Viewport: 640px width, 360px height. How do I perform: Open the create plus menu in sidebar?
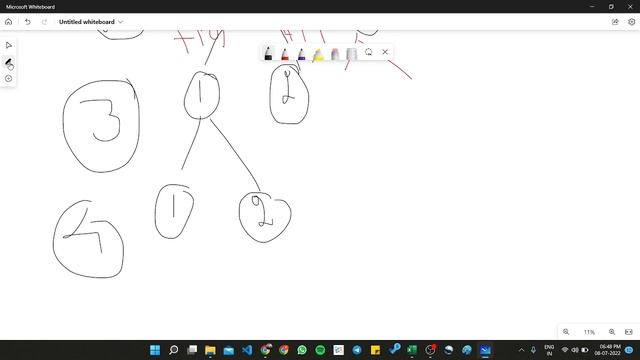[9, 78]
